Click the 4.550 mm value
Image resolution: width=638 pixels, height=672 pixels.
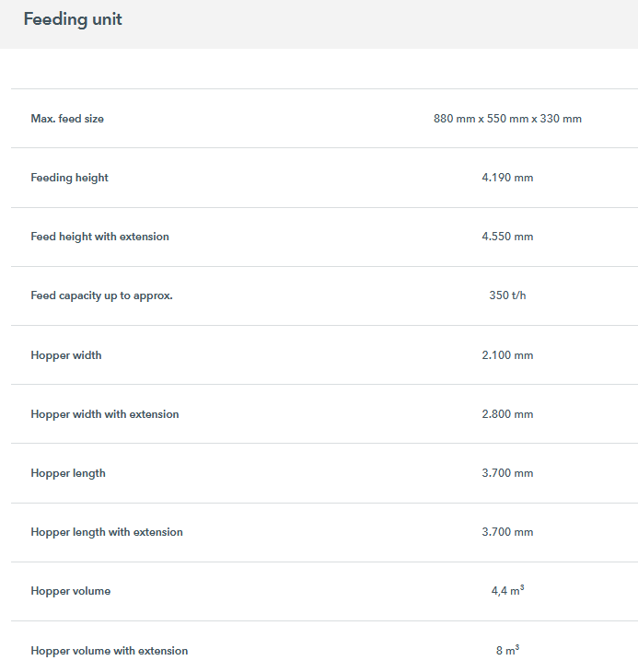click(507, 237)
